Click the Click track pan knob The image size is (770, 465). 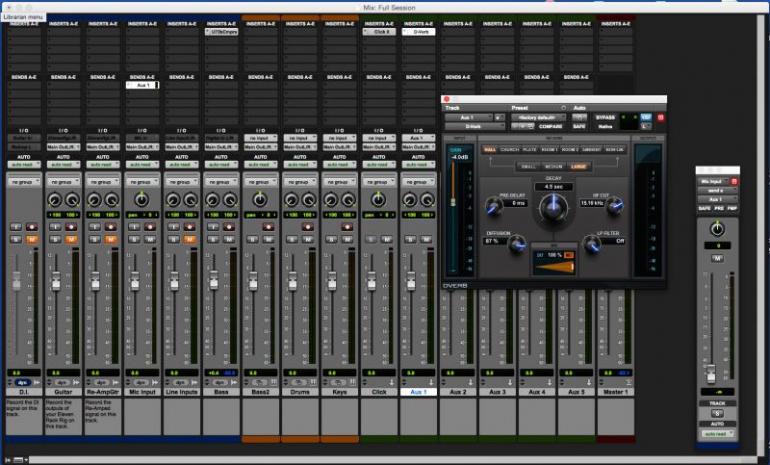(x=378, y=200)
